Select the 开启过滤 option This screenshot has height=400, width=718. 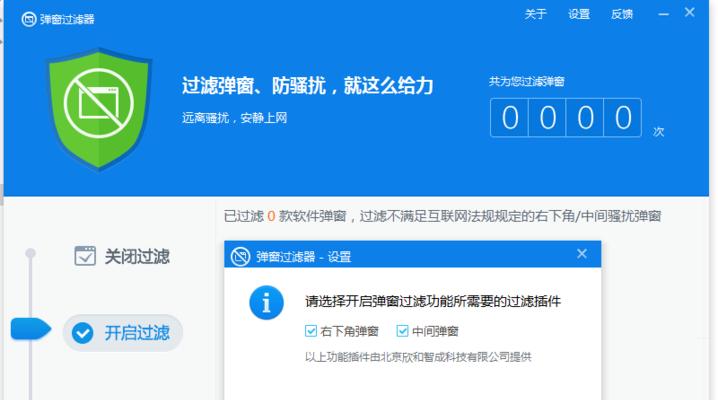pos(123,333)
